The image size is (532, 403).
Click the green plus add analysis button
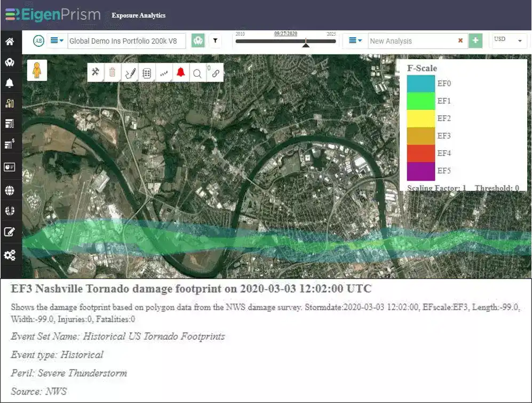(475, 41)
